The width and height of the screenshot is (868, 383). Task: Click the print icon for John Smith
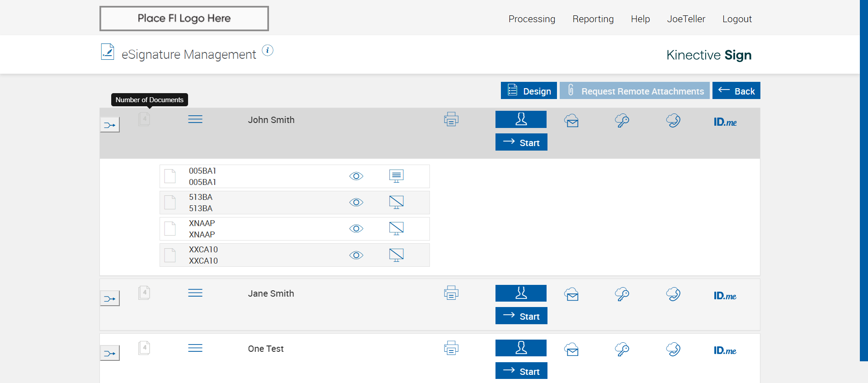click(451, 119)
